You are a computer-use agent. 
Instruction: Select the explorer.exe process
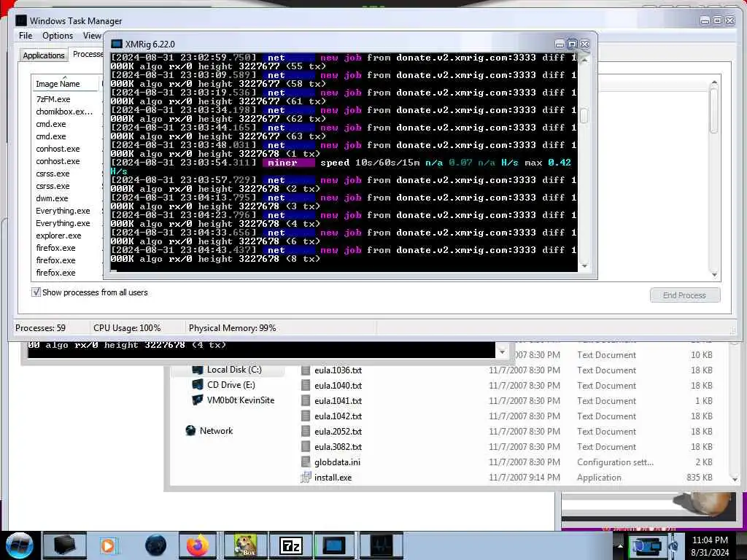point(58,236)
